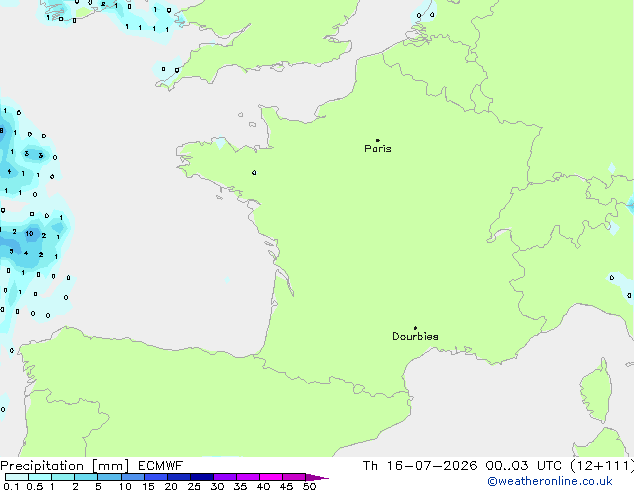The image size is (634, 490).
Task: Select the Paris city label
Action: pyautogui.click(x=378, y=149)
